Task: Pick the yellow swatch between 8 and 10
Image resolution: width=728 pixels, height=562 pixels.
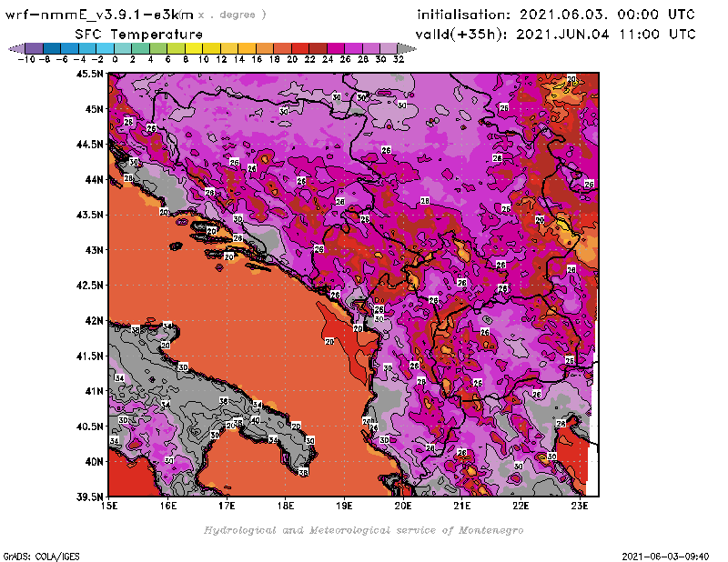Action: 194,48
